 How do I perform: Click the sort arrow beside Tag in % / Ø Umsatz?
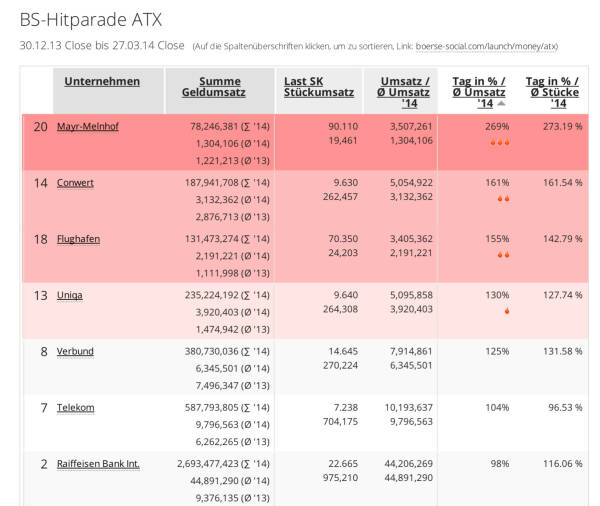tap(501, 104)
